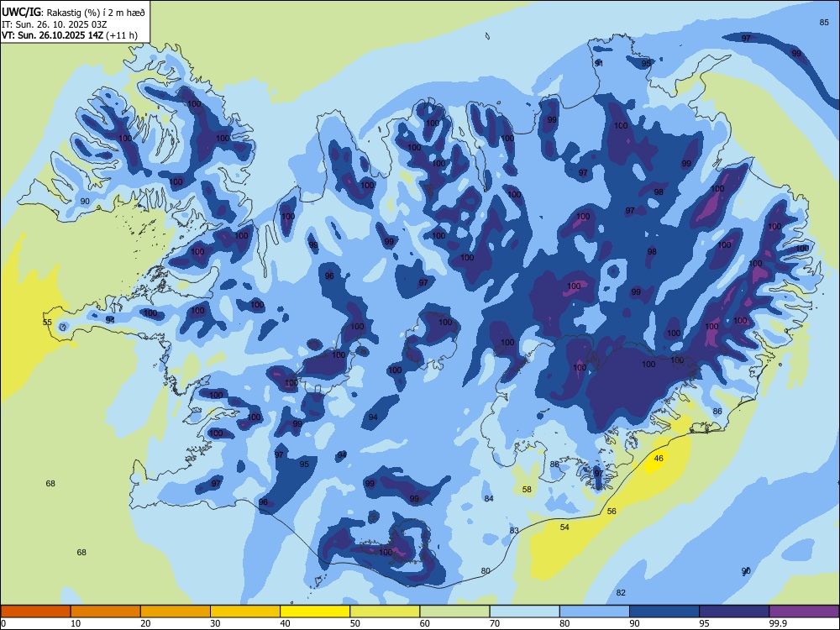840x630 pixels.
Task: Click the humidity value 56 on the map
Action: [x=612, y=511]
